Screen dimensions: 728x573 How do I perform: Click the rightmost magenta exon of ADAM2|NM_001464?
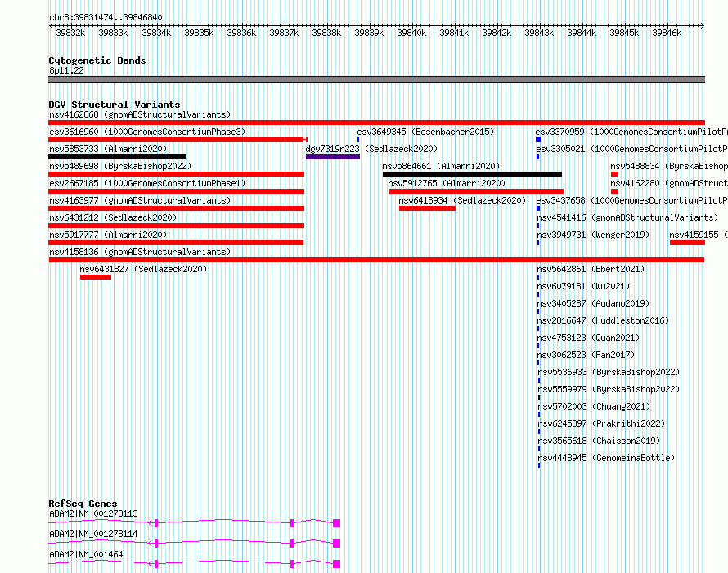coord(337,564)
